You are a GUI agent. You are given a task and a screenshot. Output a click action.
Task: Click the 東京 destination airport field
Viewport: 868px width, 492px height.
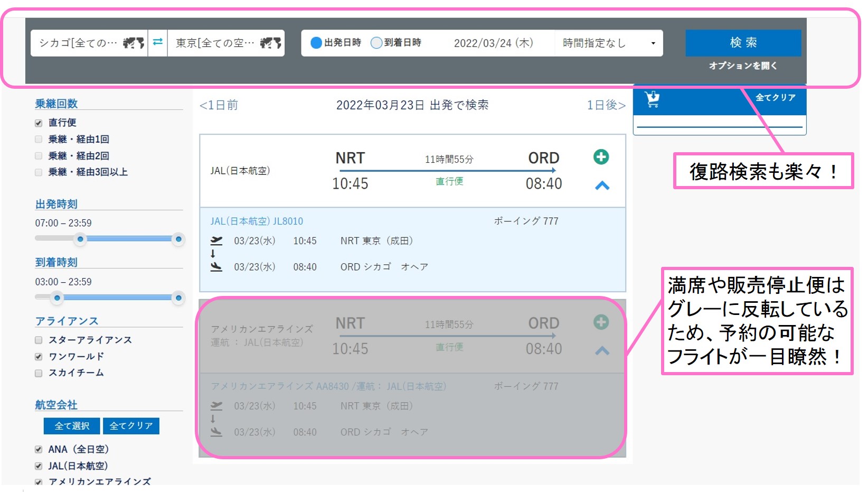coord(226,43)
